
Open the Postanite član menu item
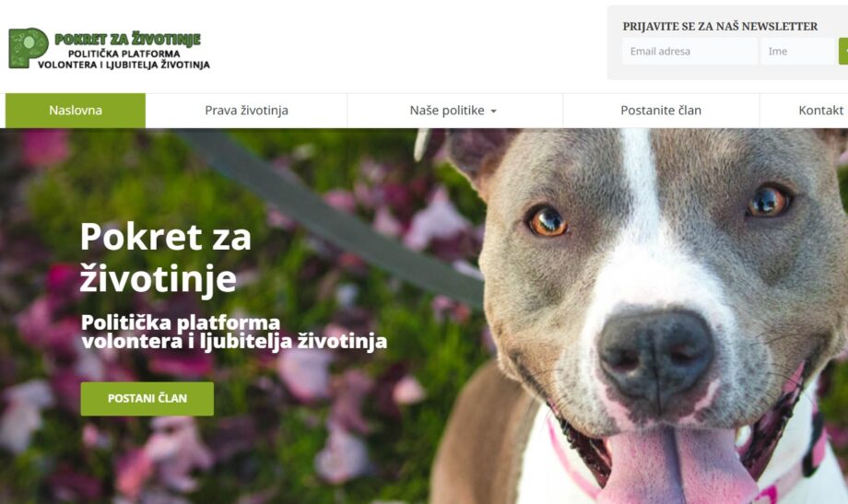point(661,111)
